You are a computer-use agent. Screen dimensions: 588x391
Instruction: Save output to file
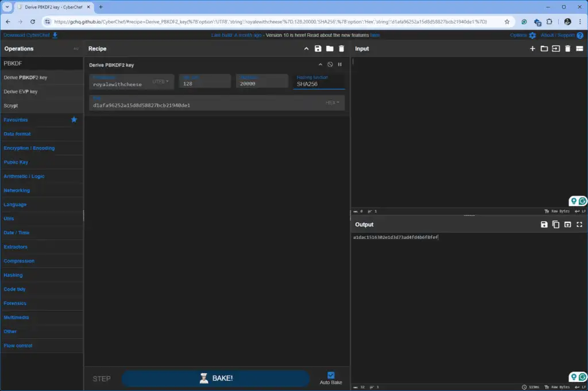click(544, 224)
